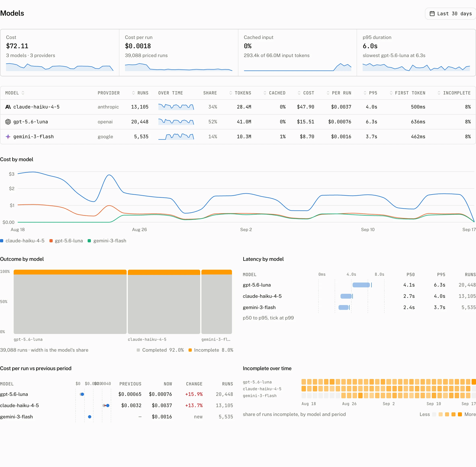The height and width of the screenshot is (467, 476).
Task: Select the Cached input card sparkline
Action: click(297, 67)
